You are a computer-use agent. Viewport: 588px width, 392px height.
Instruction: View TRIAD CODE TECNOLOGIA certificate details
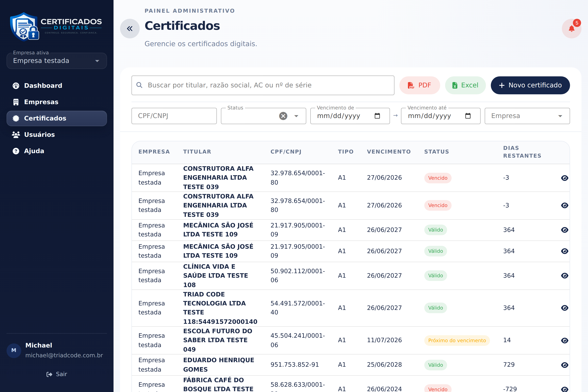[x=565, y=308]
